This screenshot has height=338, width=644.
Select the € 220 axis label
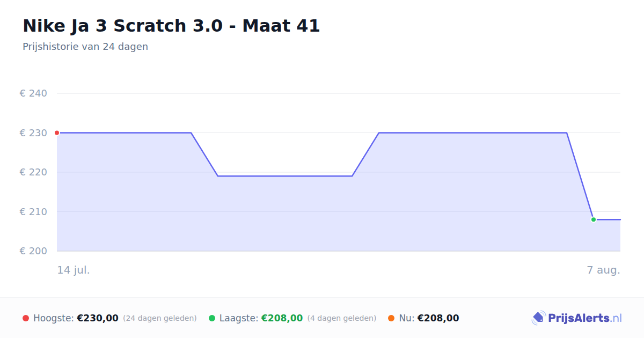[x=33, y=172]
